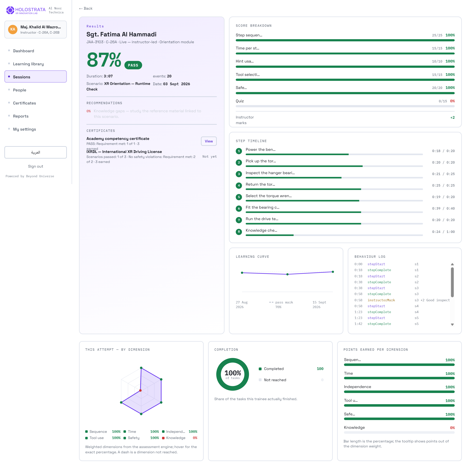
Task: Click step 3 circle for Inspect the hanger
Action: [239, 174]
